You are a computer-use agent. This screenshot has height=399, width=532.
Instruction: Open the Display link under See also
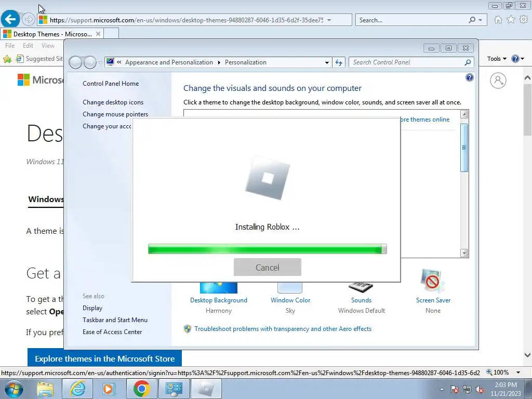point(92,308)
